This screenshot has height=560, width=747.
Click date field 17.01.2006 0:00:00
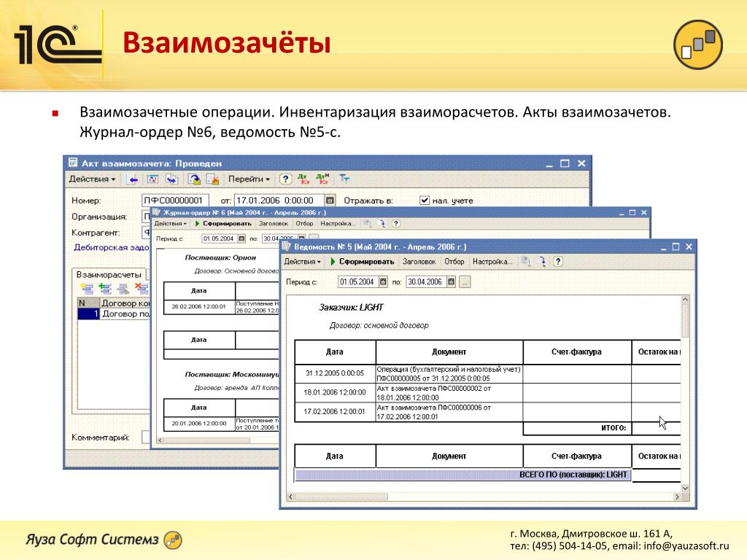coord(279,201)
